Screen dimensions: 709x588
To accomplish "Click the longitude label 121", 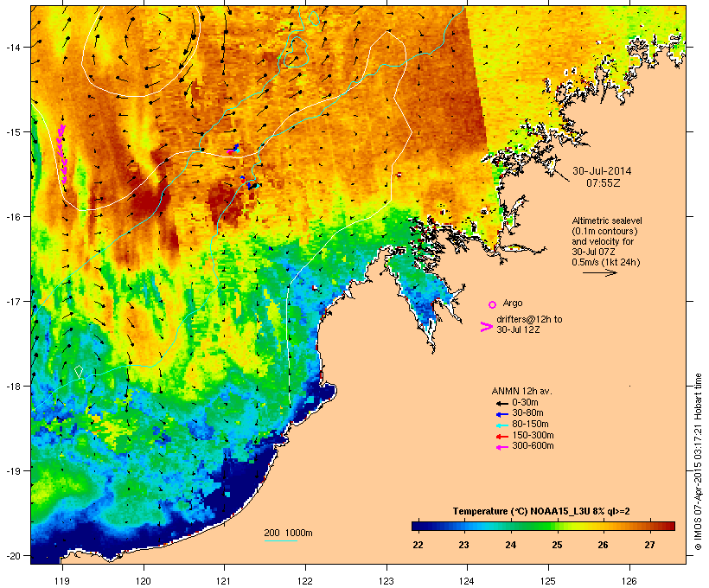I will (224, 581).
